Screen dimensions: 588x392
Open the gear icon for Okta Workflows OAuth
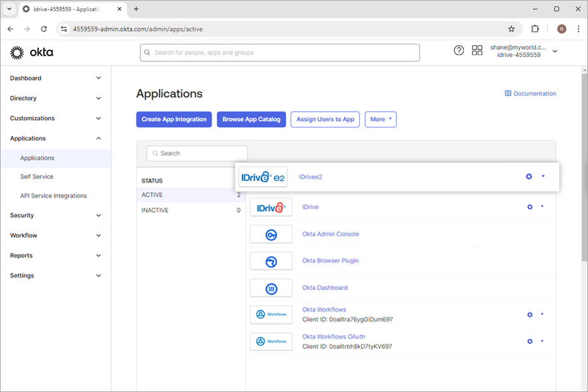click(529, 341)
